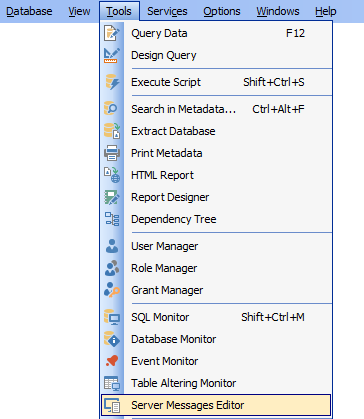Open Database Monitor menu entry

(216, 339)
